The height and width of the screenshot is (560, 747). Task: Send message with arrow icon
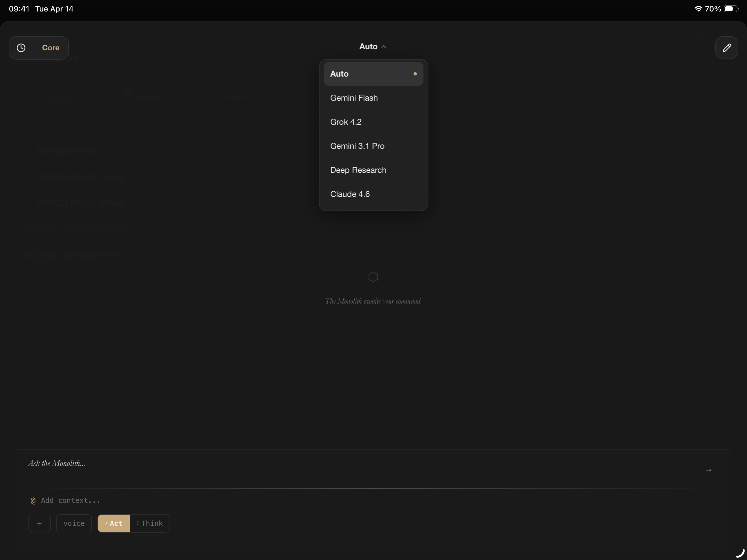pyautogui.click(x=708, y=470)
